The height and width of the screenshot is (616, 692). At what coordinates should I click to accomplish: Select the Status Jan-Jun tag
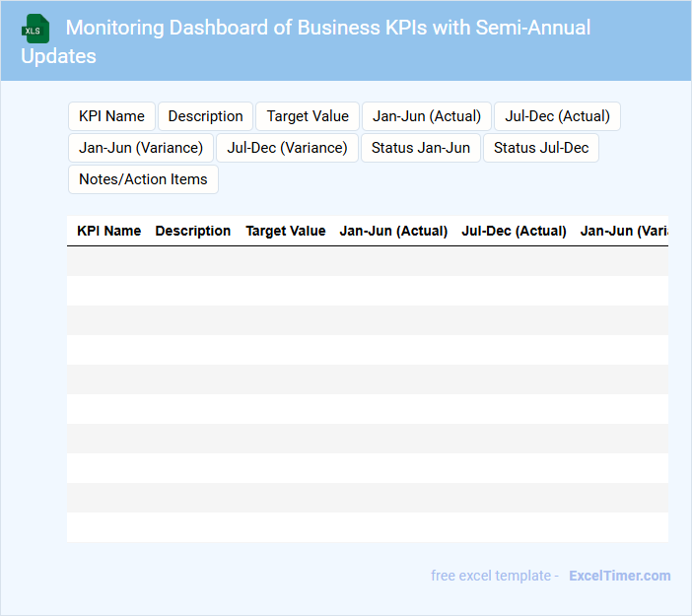coord(421,148)
